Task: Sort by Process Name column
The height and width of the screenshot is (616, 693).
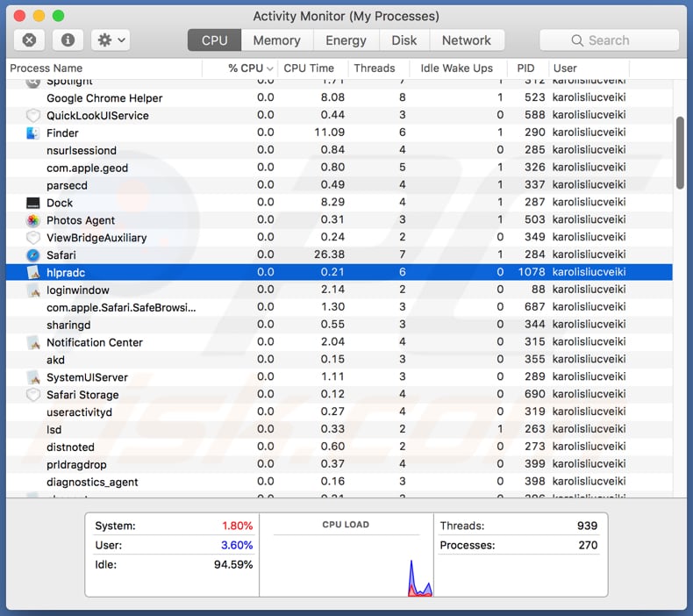Action: pos(104,68)
